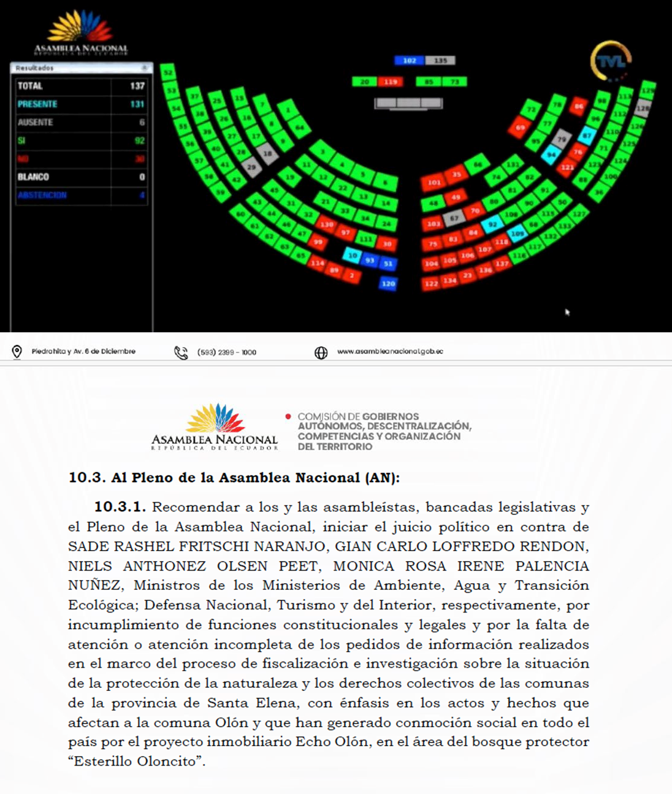Viewport: 672px width, 794px height.
Task: Click blue seat 120
Action: coord(388,284)
